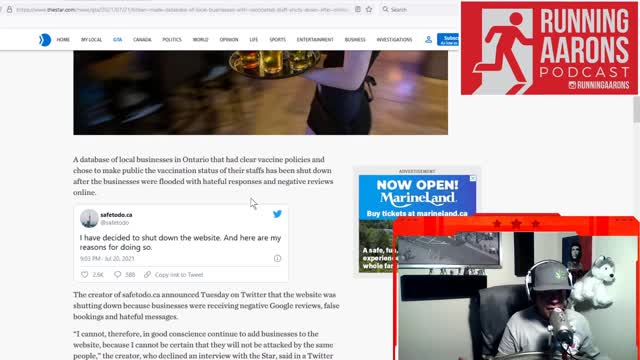Open tweet replies speech bubble icon
Viewport: 640px width, 360px height.
118,274
